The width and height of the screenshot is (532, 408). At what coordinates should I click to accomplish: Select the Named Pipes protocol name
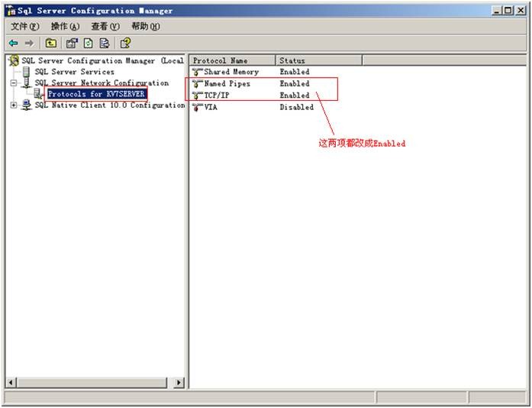[227, 83]
